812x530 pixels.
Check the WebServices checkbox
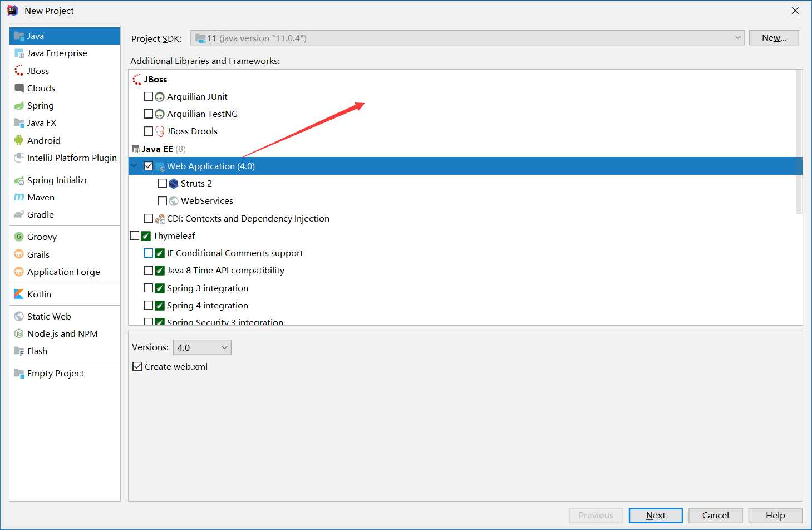pyautogui.click(x=162, y=201)
